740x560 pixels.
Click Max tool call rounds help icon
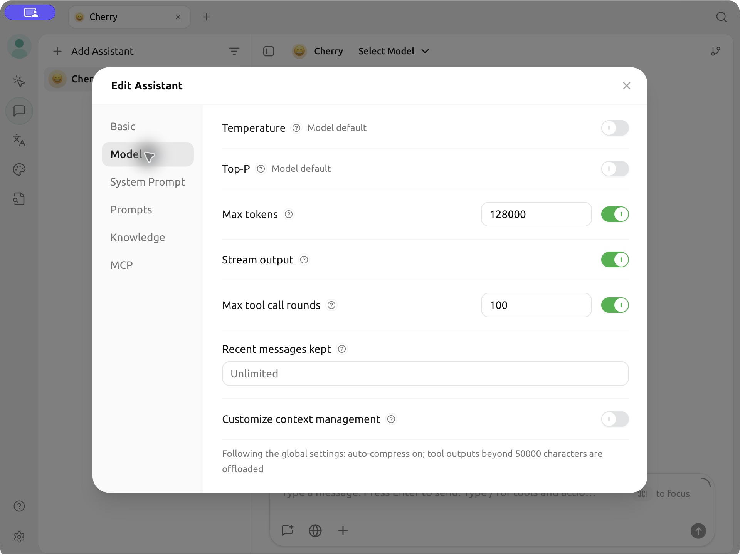tap(331, 305)
